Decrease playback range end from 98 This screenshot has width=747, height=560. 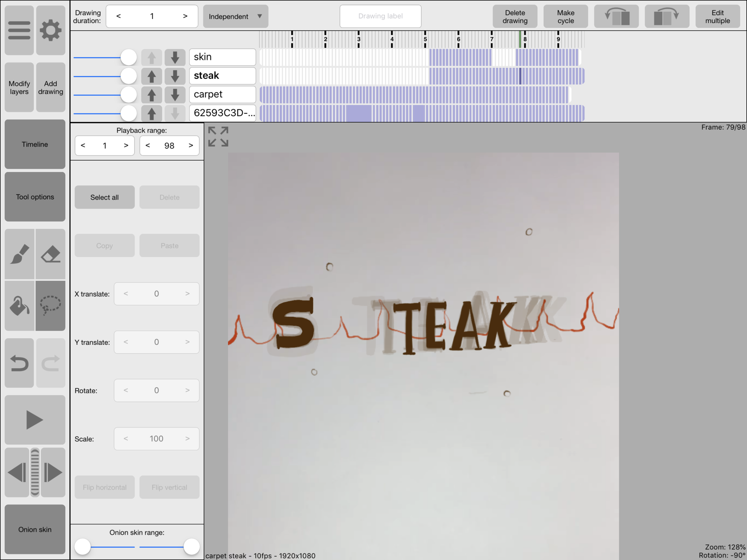pos(148,146)
